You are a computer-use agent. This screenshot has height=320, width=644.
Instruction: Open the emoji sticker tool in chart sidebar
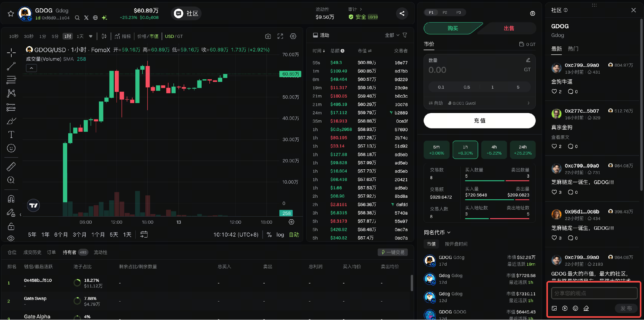click(11, 148)
